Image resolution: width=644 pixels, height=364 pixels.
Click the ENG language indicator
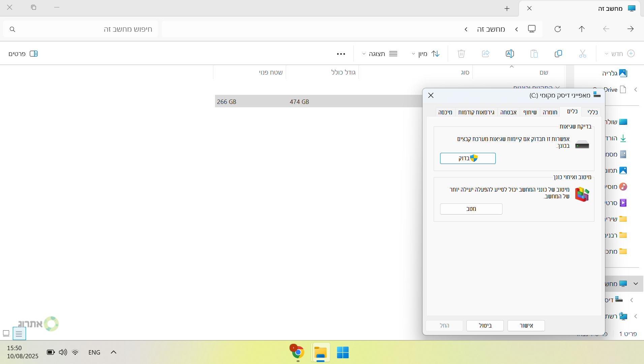(94, 352)
